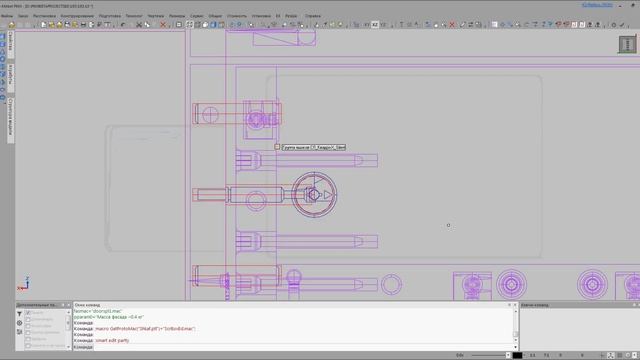
Task: Click the funnel filter icon in the bottom-left panel
Action: coord(19,313)
